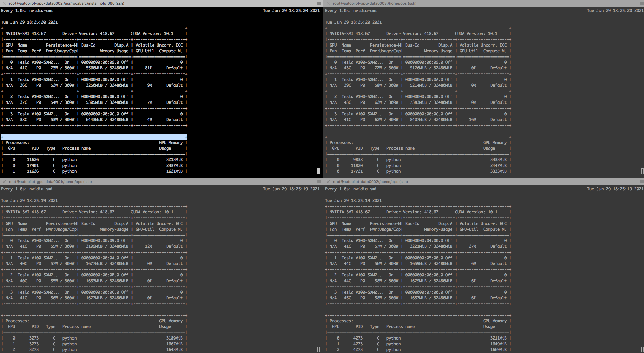Open pane menu icon for gpu-data0001 session
The height and width of the screenshot is (353, 644).
318,182
